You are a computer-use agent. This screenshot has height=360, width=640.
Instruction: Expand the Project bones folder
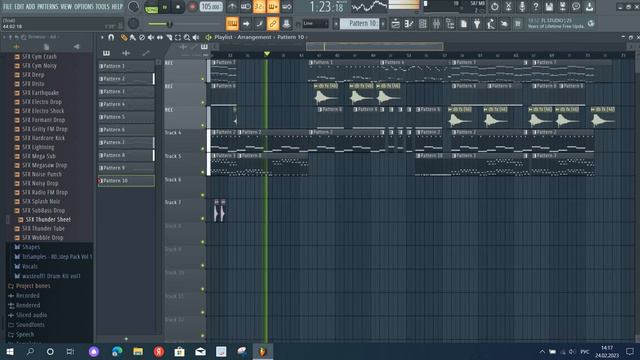point(33,286)
